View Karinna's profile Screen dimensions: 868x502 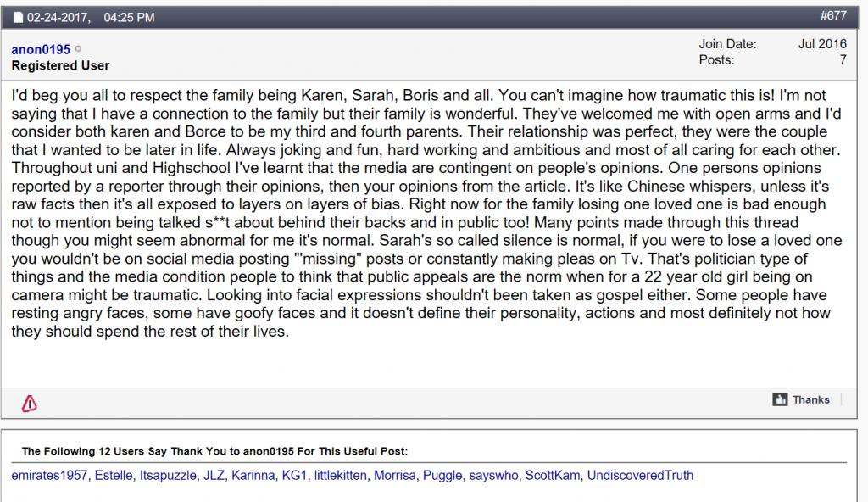click(x=252, y=475)
